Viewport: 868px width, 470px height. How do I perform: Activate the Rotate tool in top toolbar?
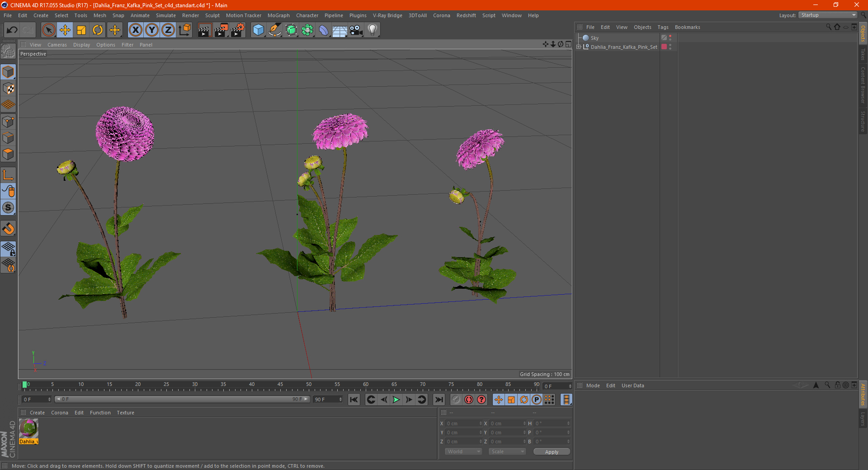pos(98,30)
